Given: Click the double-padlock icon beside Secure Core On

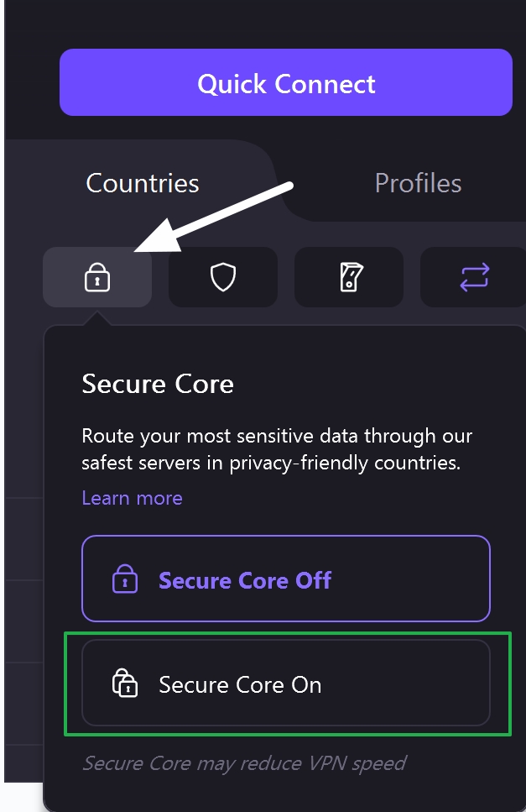Looking at the screenshot, I should tap(124, 684).
